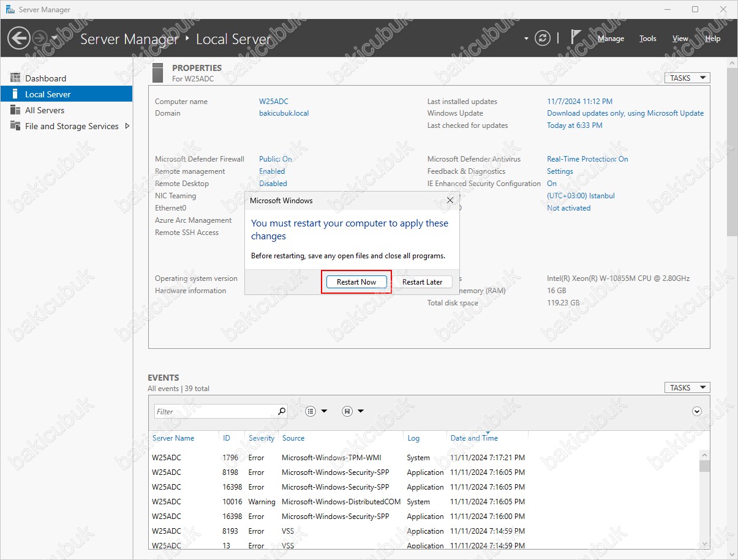Viewport: 738px width, 560px height.
Task: Select event ID 8198 row
Action: [x=424, y=472]
